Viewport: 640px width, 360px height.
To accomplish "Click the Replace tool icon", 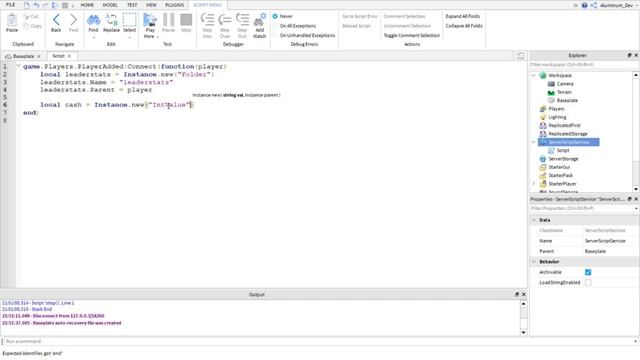I will tap(111, 20).
